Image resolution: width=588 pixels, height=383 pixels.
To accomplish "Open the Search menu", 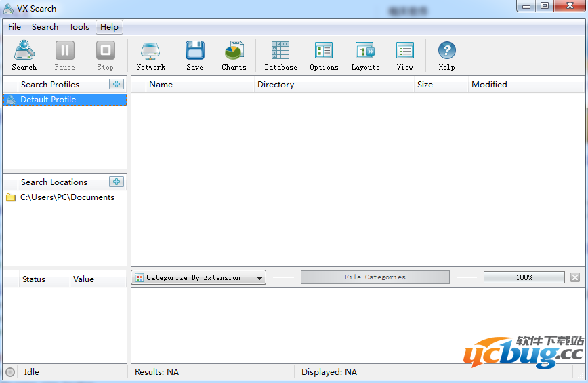I will (45, 27).
